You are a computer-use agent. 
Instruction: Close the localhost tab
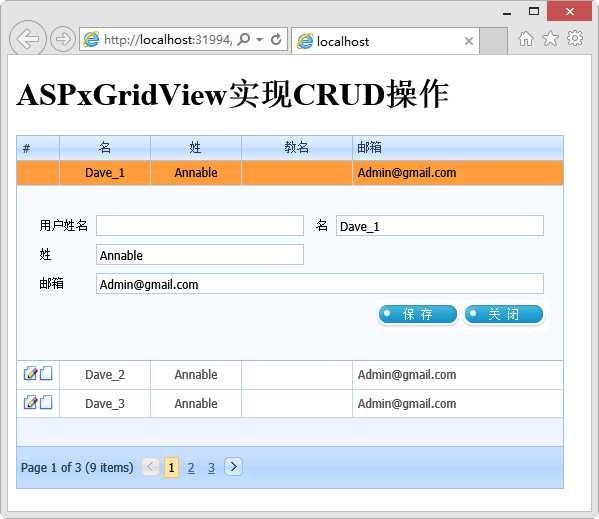point(469,41)
